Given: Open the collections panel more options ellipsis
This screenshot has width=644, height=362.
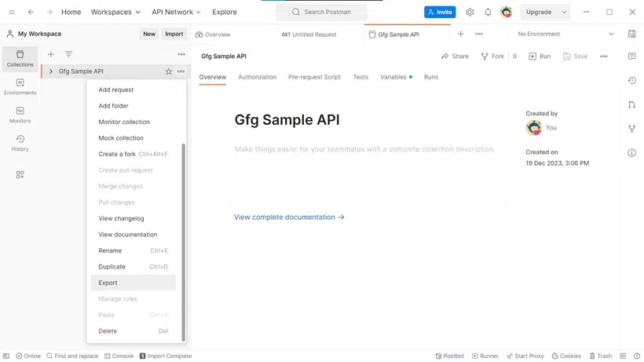Looking at the screenshot, I should (x=181, y=54).
